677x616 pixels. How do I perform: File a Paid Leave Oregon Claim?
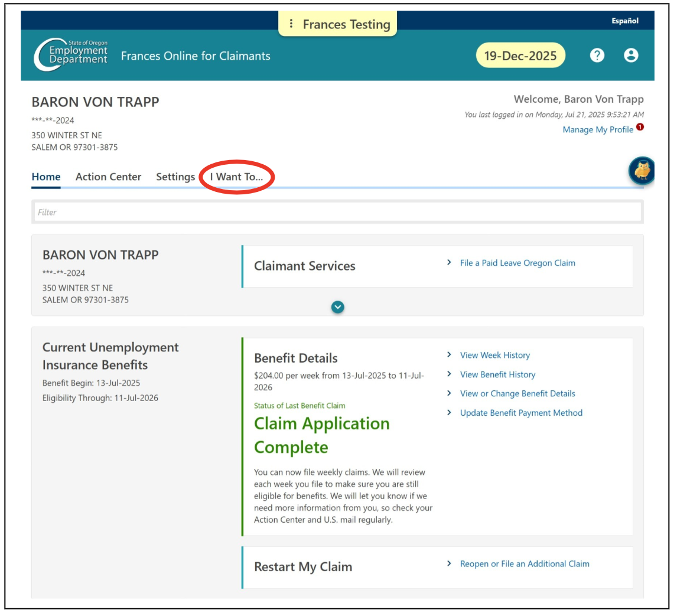(x=517, y=263)
